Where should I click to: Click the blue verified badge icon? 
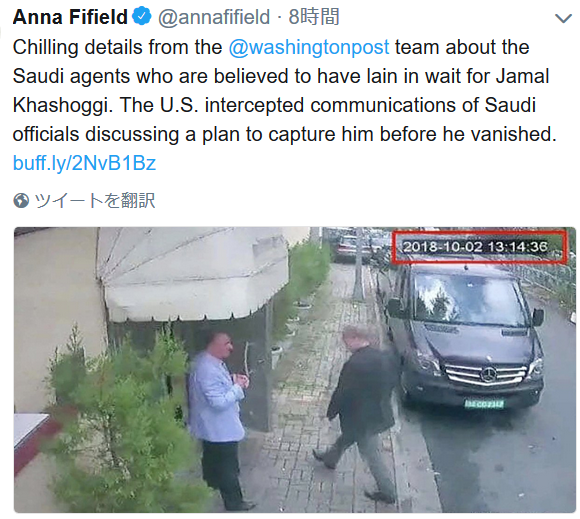(142, 17)
